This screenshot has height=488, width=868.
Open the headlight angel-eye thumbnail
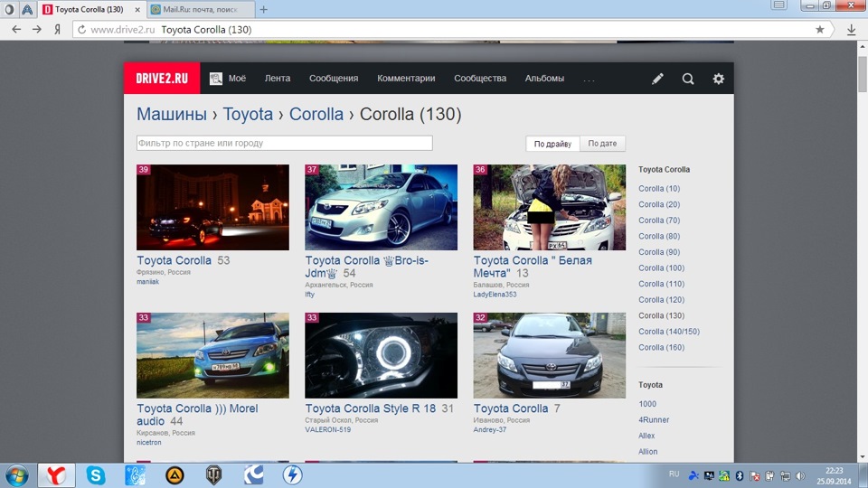(381, 355)
